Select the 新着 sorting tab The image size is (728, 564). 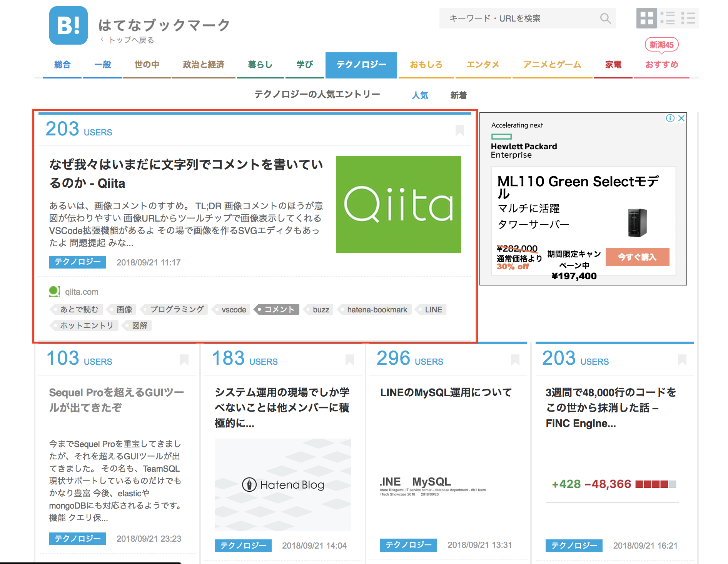tap(458, 95)
